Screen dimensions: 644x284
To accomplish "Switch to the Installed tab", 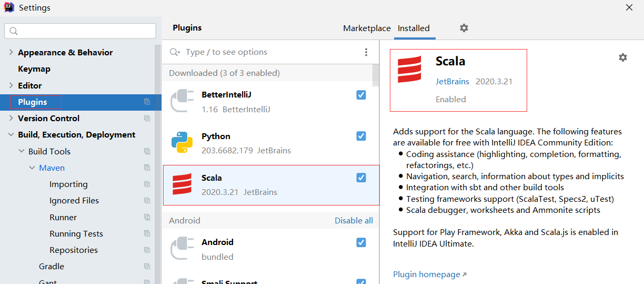I will click(x=414, y=28).
